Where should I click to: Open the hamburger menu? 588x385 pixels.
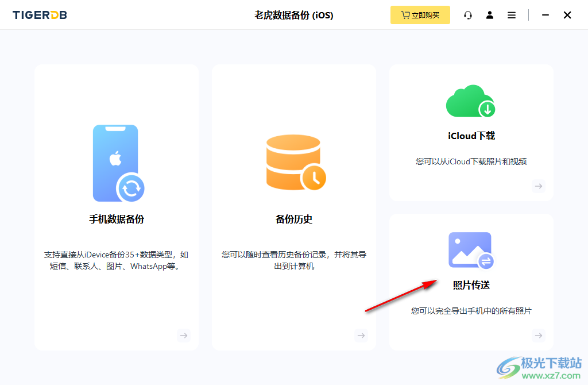pyautogui.click(x=511, y=15)
